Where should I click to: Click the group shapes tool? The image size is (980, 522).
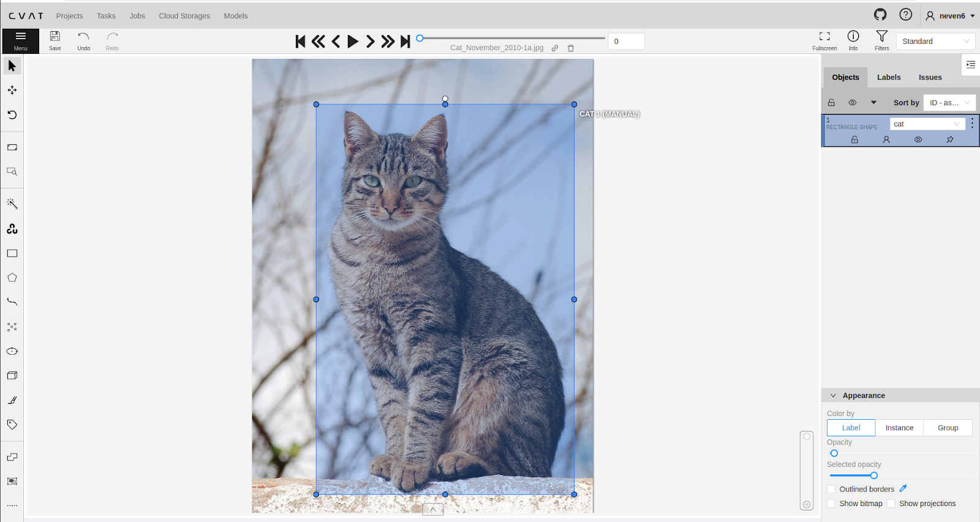[12, 482]
